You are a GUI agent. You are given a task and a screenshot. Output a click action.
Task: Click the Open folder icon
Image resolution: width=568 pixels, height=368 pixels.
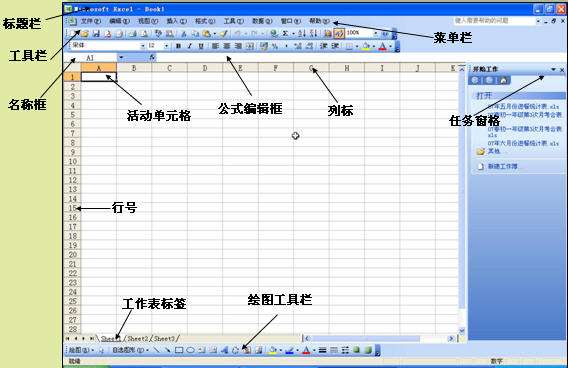coord(85,34)
